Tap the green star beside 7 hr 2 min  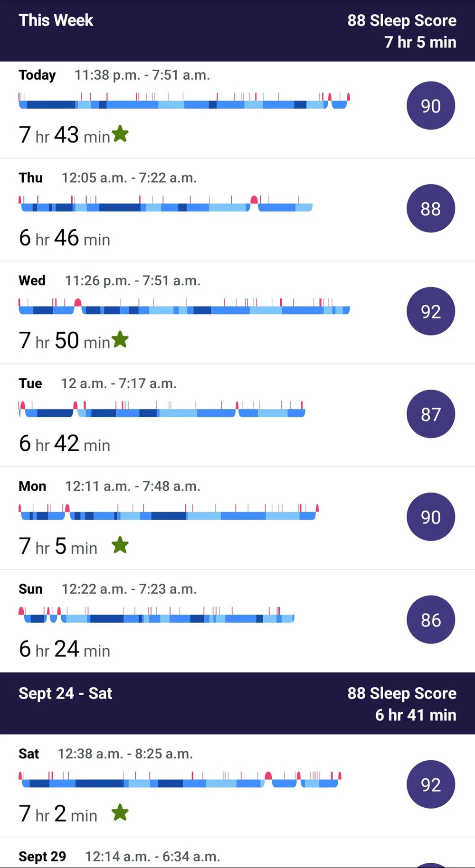(120, 812)
